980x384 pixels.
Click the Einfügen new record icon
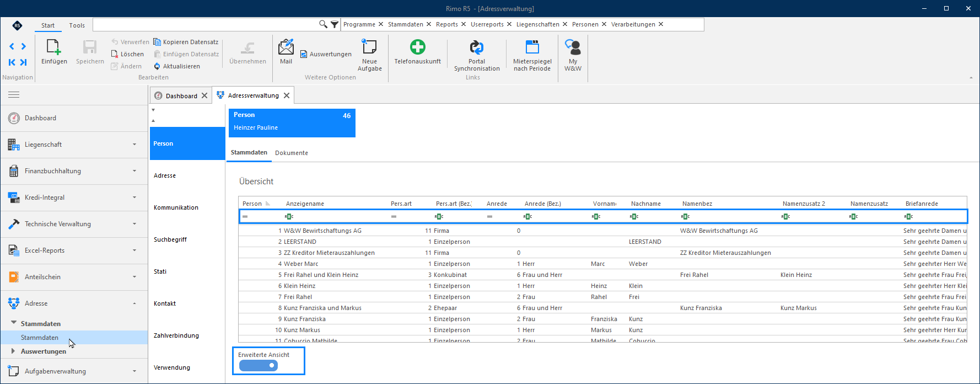[x=54, y=47]
